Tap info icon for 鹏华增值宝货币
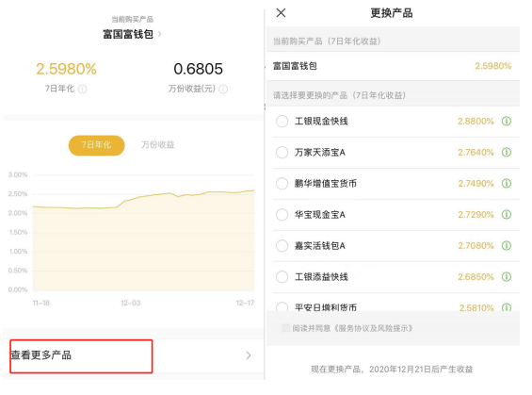Image resolution: width=532 pixels, height=395 pixels. click(507, 184)
